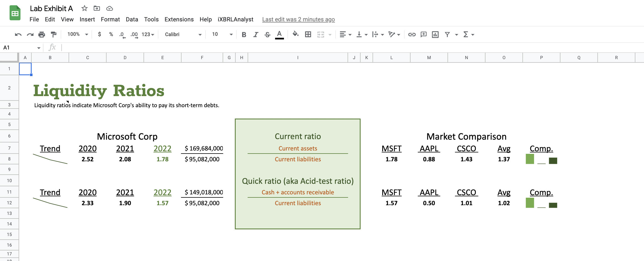Open the Format menu
The height and width of the screenshot is (261, 644).
[110, 19]
